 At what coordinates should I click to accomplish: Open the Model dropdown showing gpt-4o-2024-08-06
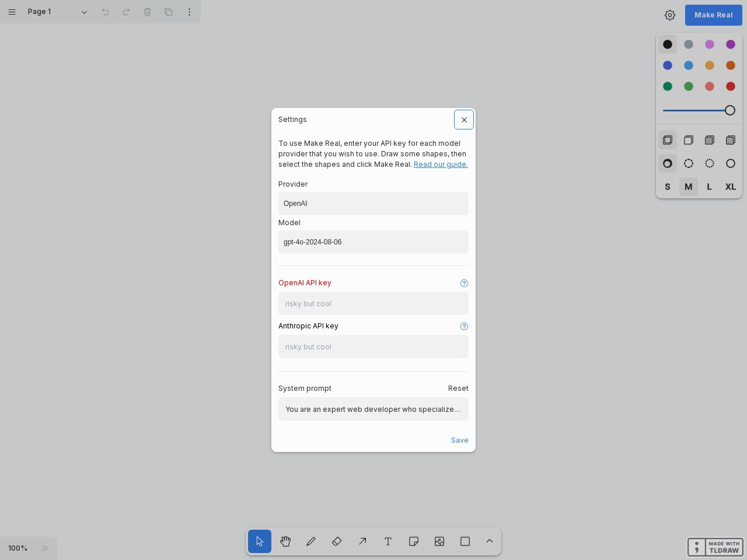click(x=373, y=242)
